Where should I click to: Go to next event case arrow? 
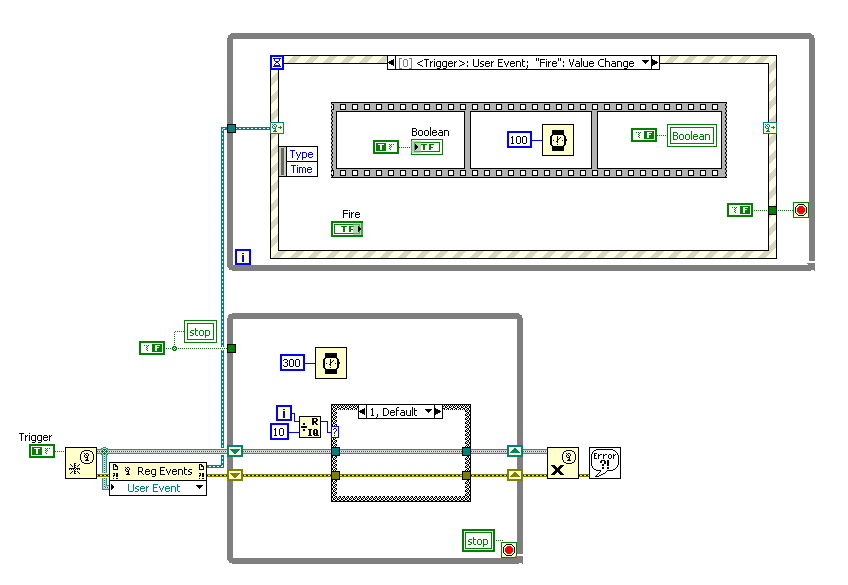click(655, 63)
